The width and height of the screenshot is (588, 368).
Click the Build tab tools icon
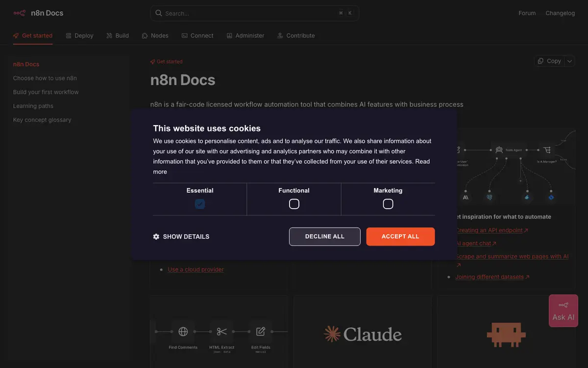click(109, 36)
